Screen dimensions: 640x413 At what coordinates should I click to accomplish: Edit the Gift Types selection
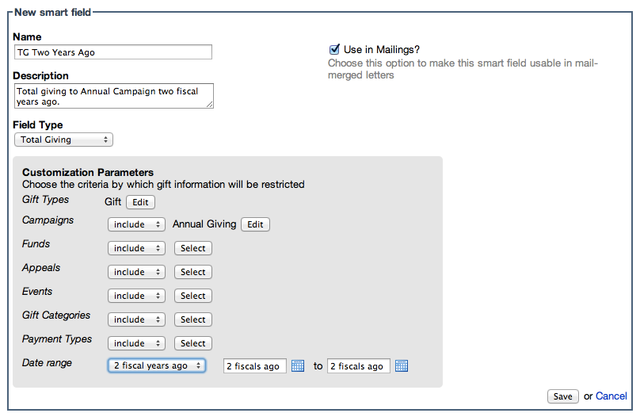[x=140, y=202]
